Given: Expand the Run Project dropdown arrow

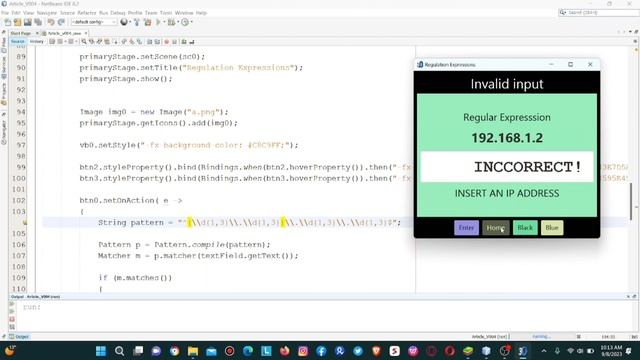Looking at the screenshot, I should coord(164,22).
